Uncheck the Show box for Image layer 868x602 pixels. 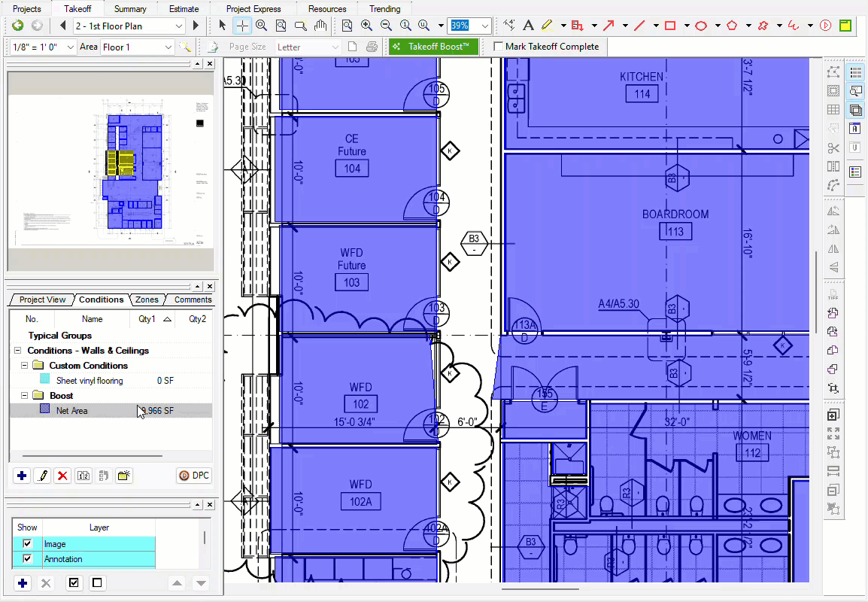27,544
